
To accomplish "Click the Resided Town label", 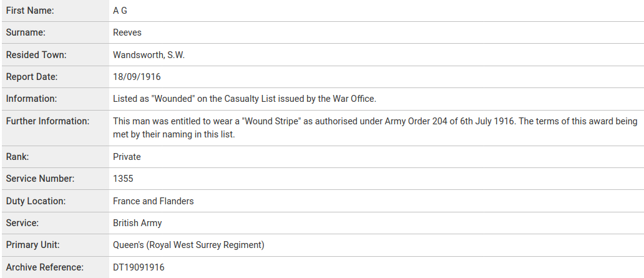I will (36, 55).
